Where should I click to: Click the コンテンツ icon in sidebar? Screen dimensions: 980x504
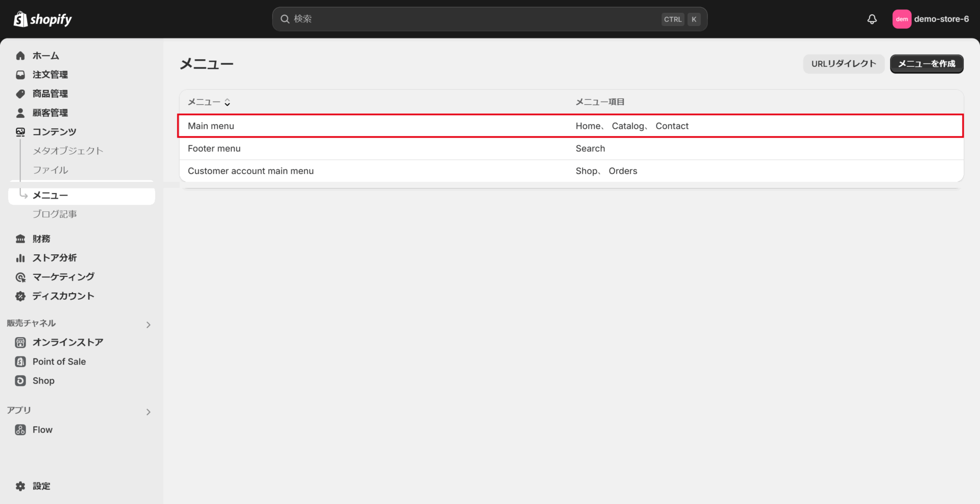point(20,132)
